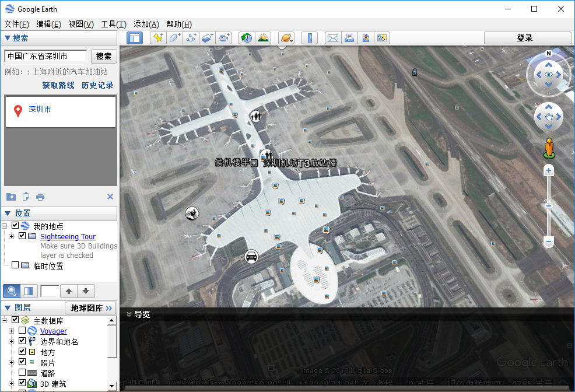Image resolution: width=575 pixels, height=392 pixels.
Task: Expand the Voyager layer node
Action: (x=11, y=331)
